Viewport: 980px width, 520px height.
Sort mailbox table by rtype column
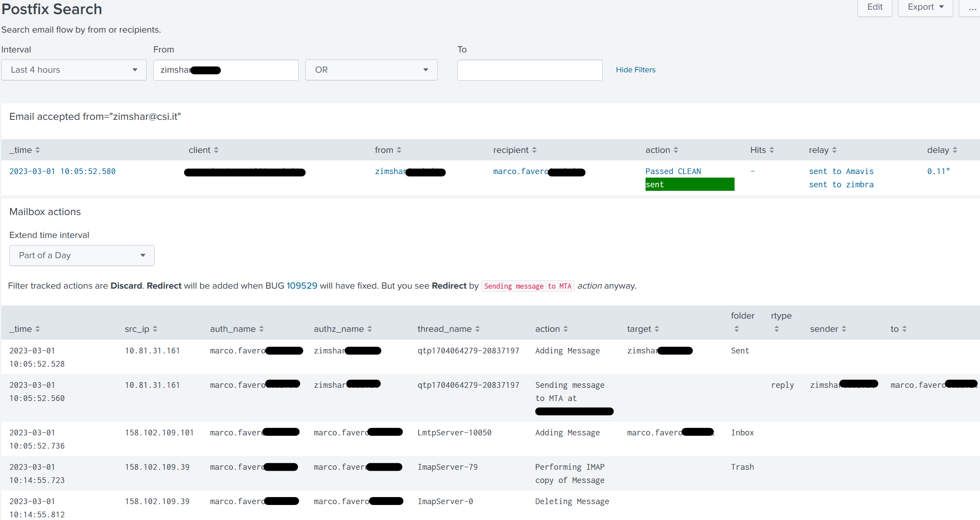pos(781,322)
